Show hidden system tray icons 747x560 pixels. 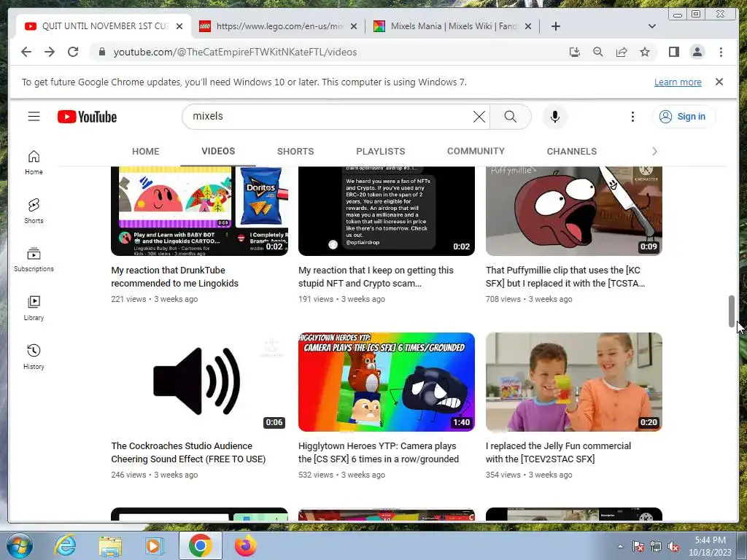point(620,546)
